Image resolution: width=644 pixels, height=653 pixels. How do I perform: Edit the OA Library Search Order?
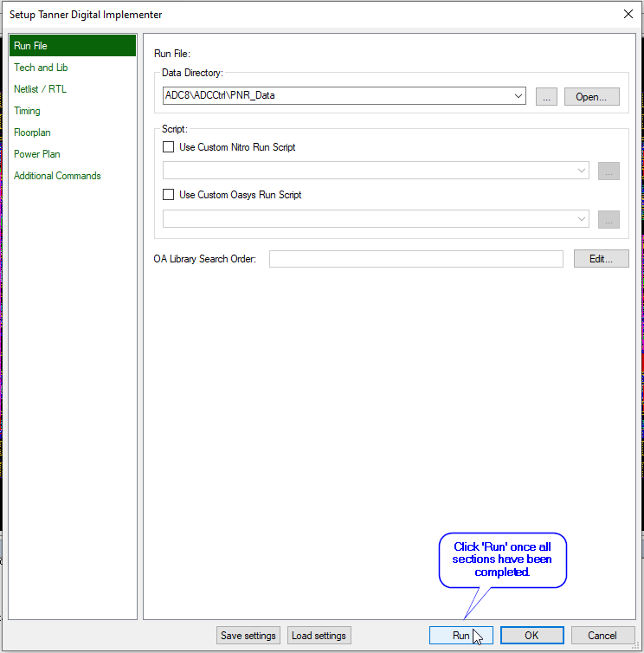pyautogui.click(x=601, y=259)
